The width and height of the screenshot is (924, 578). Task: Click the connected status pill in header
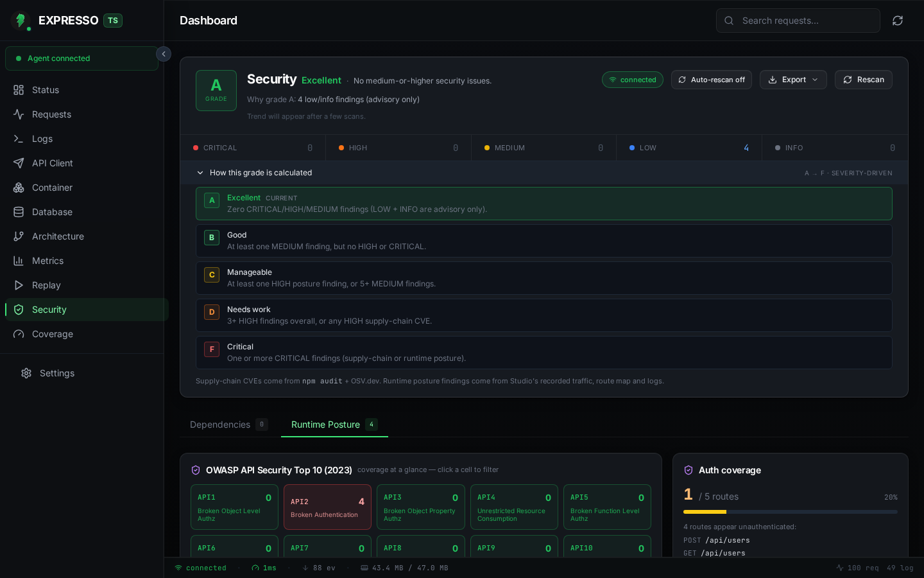(633, 80)
